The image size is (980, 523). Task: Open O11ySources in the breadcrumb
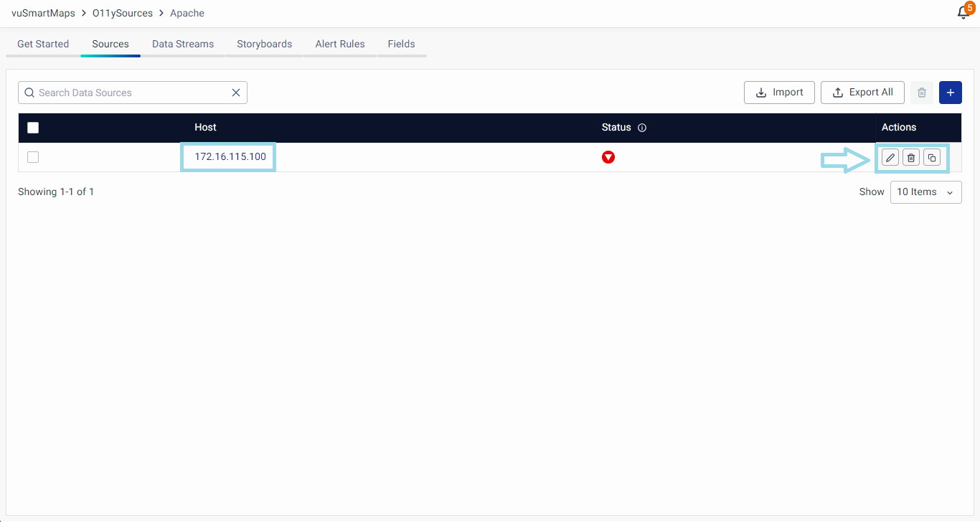[123, 13]
